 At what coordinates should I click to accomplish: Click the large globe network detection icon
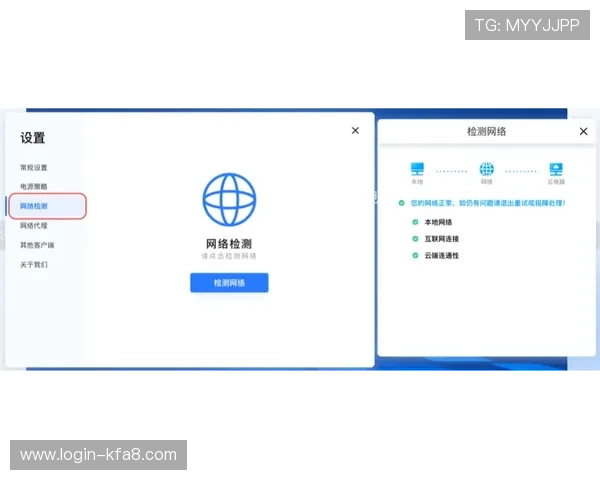coord(229,199)
